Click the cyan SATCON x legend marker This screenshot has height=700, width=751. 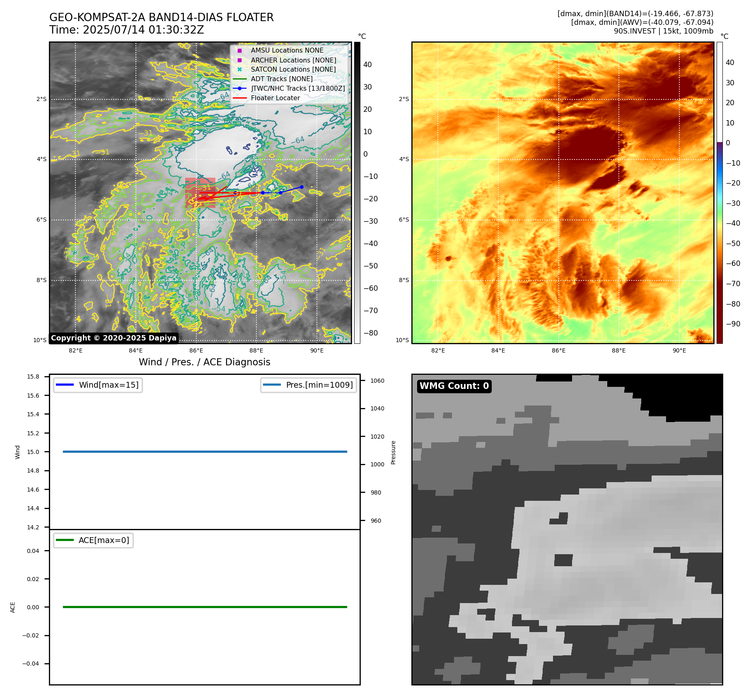(x=239, y=70)
